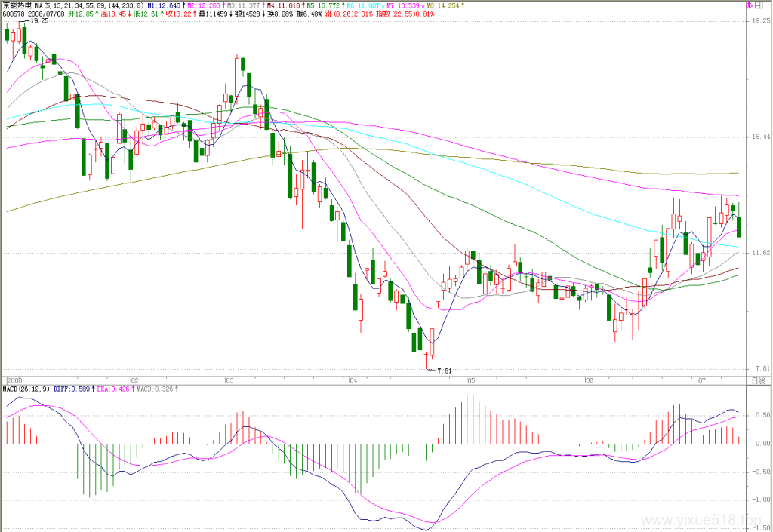Click the magenta anchor icon at top right
The height and width of the screenshot is (532, 773).
coord(750,5)
